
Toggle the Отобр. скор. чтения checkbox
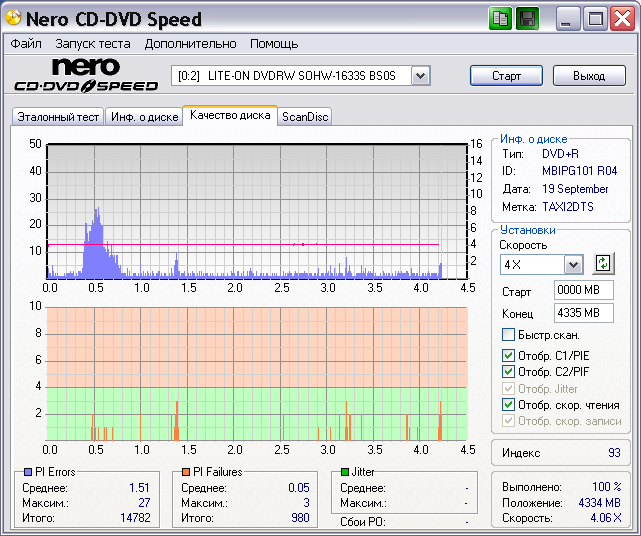click(x=508, y=405)
